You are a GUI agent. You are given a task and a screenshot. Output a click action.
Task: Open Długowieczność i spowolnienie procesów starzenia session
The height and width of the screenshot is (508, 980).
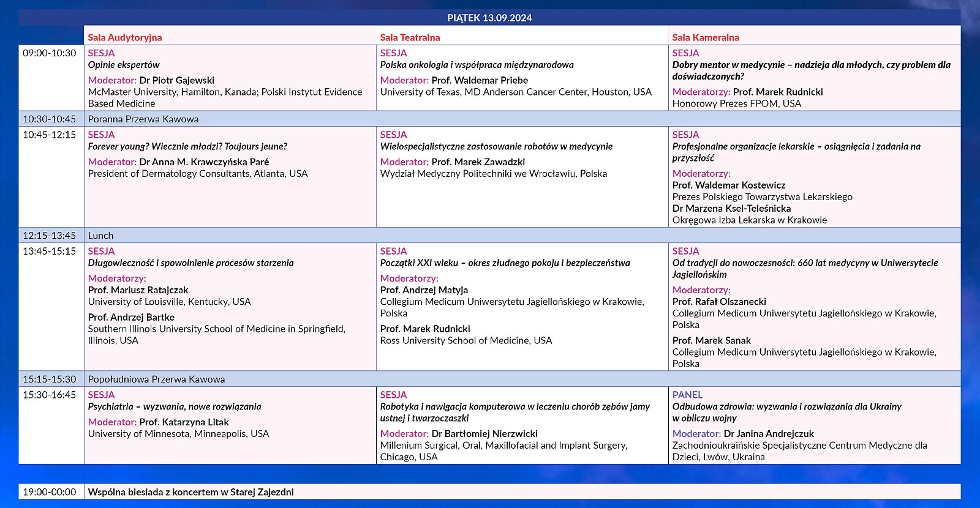190,263
